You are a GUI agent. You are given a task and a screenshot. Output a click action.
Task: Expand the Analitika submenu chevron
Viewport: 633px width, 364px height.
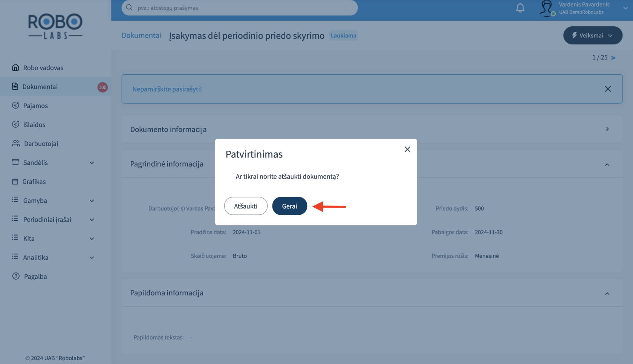[92, 258]
